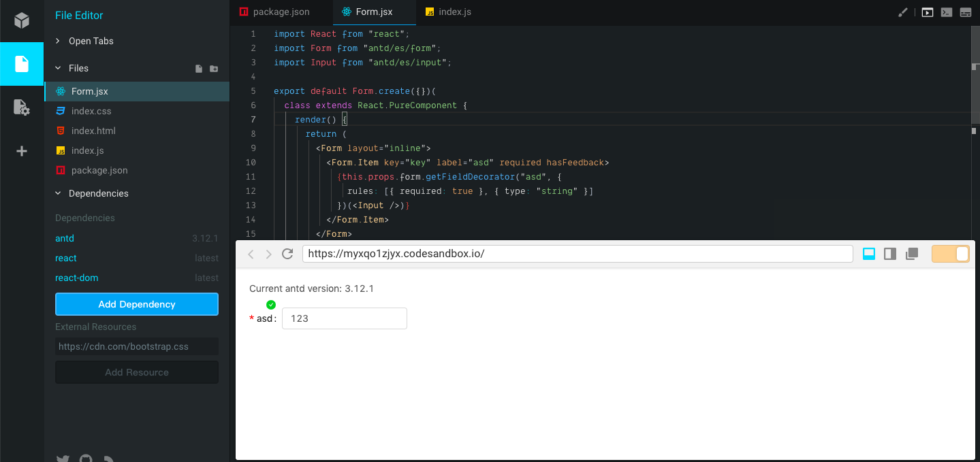Select the Prettier format code icon
Screen dimensions: 980x462
pos(902,12)
